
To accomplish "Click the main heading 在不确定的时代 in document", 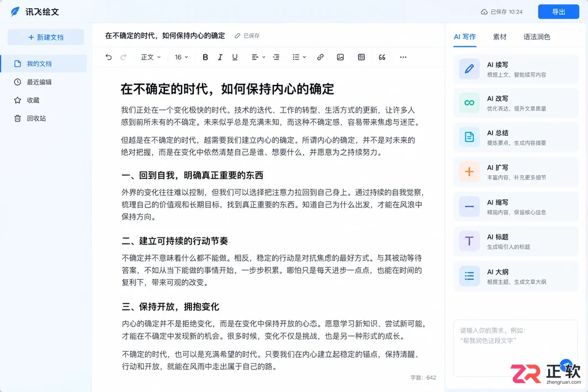I will 227,89.
